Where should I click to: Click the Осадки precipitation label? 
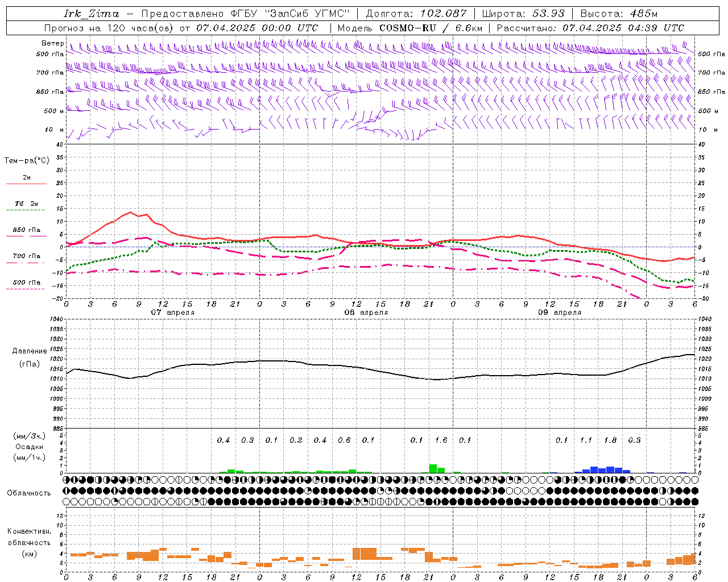(29, 447)
